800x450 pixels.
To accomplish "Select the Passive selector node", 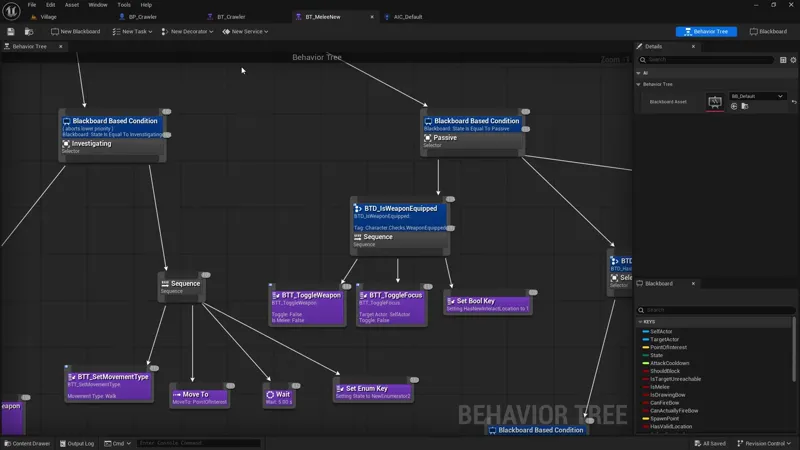I will [x=472, y=141].
